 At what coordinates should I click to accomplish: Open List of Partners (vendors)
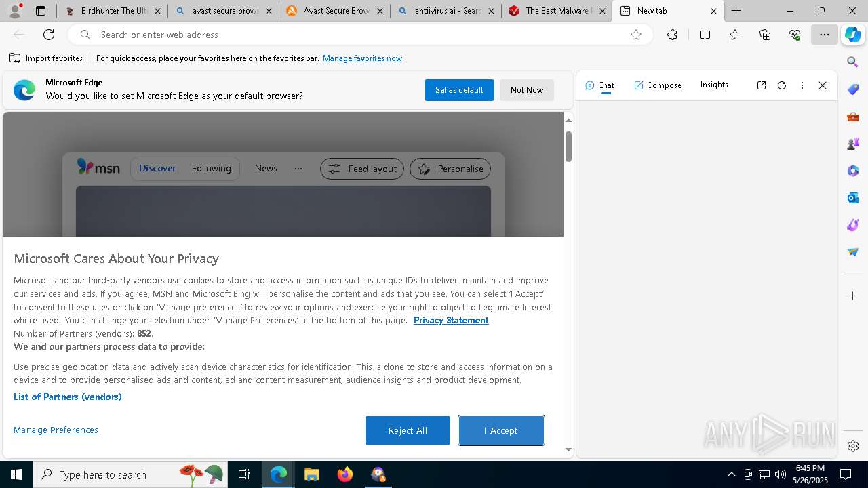pyautogui.click(x=68, y=396)
